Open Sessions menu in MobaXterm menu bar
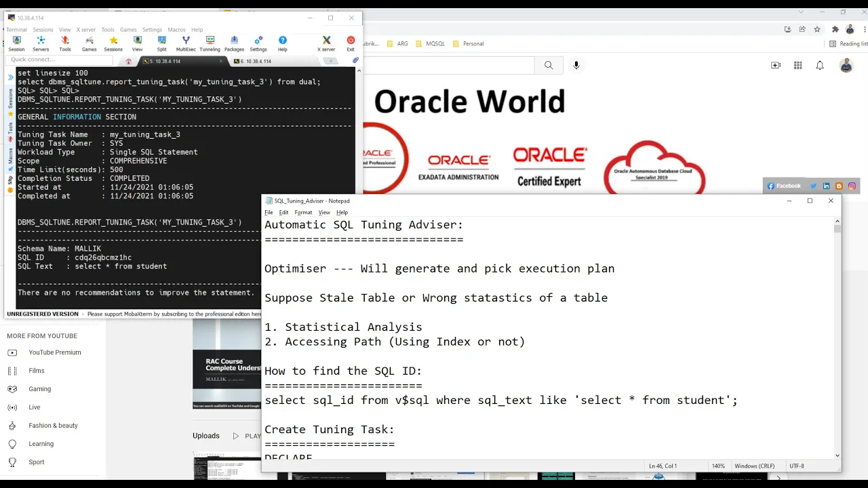Image resolution: width=868 pixels, height=488 pixels. [43, 30]
